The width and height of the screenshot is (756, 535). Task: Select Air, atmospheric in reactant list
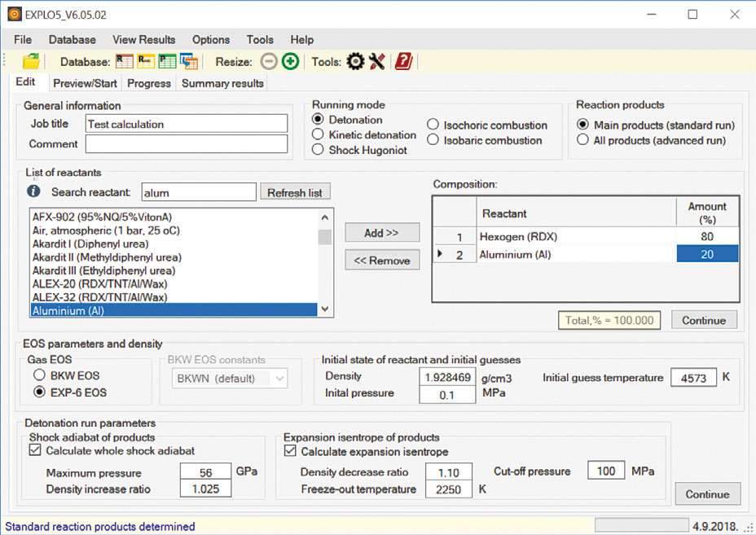pos(174,230)
